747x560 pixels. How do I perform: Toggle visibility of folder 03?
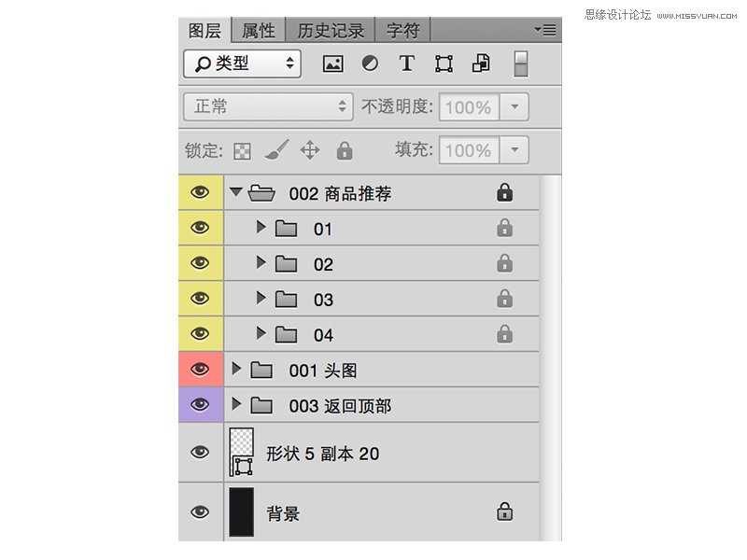[200, 298]
